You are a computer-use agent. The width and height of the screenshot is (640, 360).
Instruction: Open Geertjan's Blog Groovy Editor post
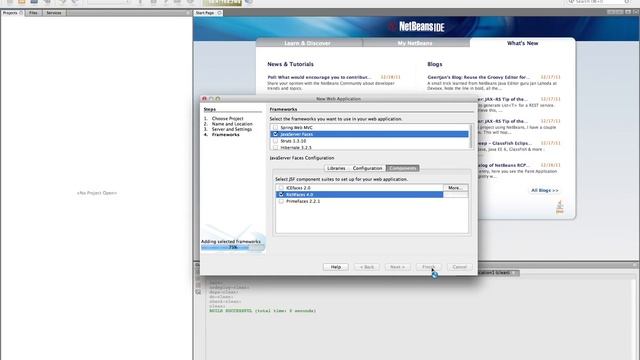click(479, 77)
